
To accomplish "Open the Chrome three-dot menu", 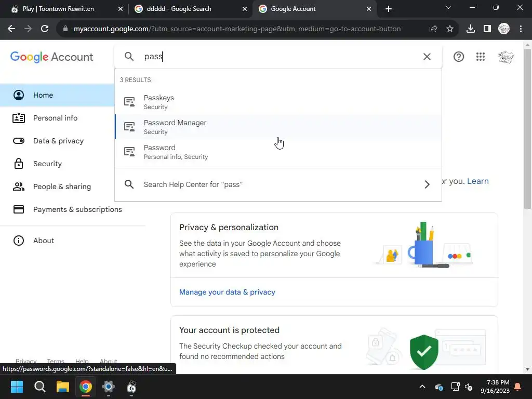I will click(x=521, y=29).
